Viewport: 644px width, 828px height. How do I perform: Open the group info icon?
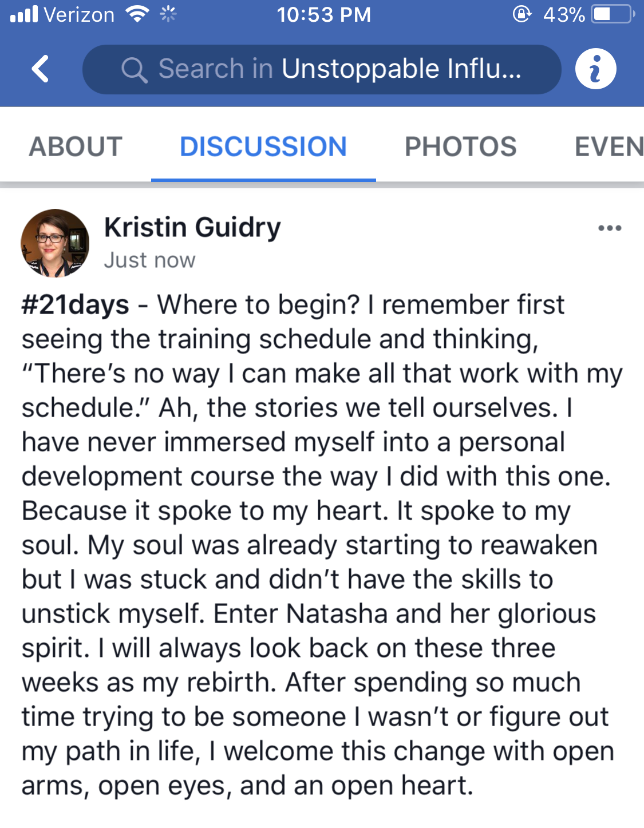(x=595, y=69)
